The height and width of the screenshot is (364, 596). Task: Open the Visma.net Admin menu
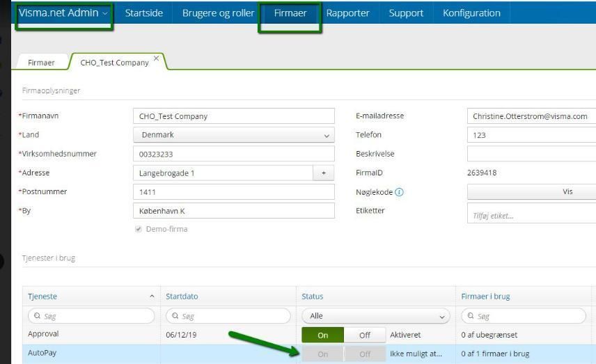[63, 13]
